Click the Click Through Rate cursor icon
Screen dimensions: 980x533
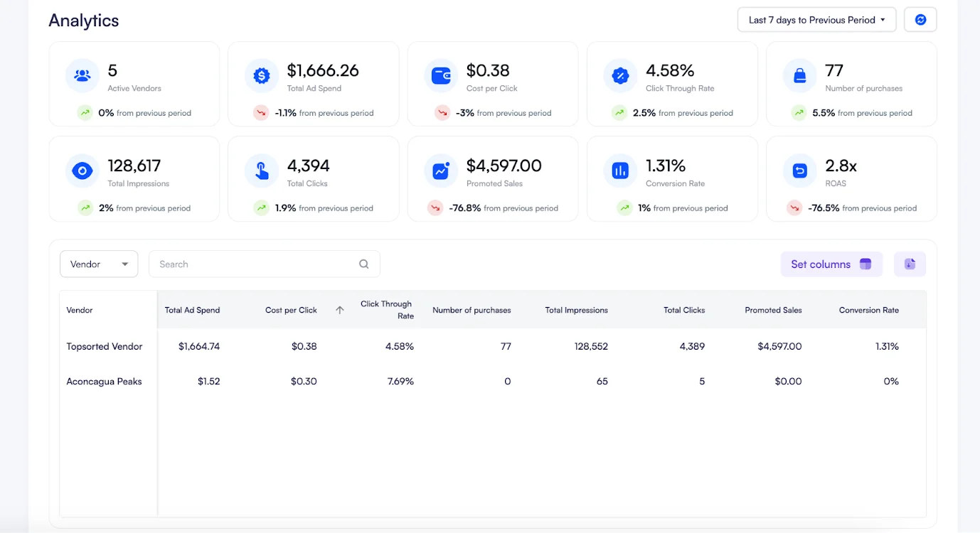619,75
